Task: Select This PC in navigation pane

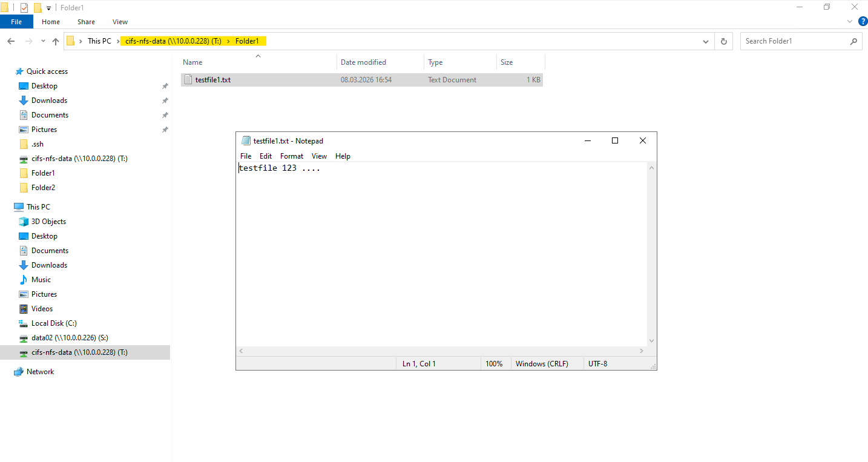Action: (38, 207)
